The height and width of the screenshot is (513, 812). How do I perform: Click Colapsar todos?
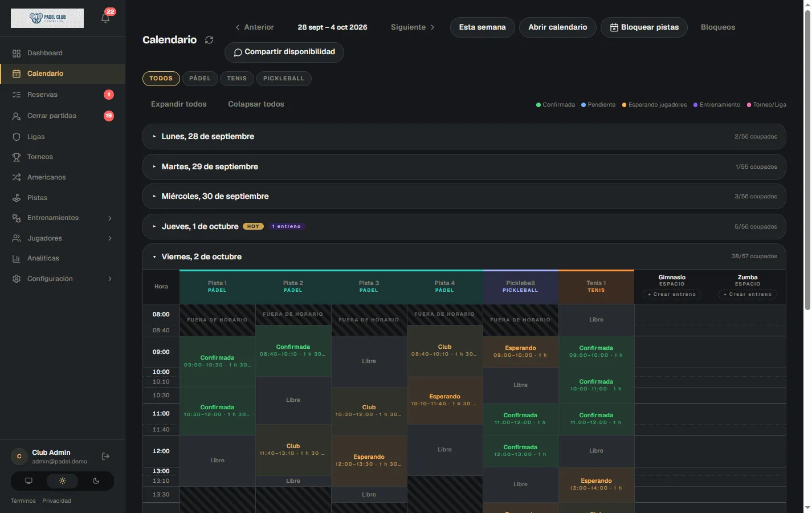point(256,104)
